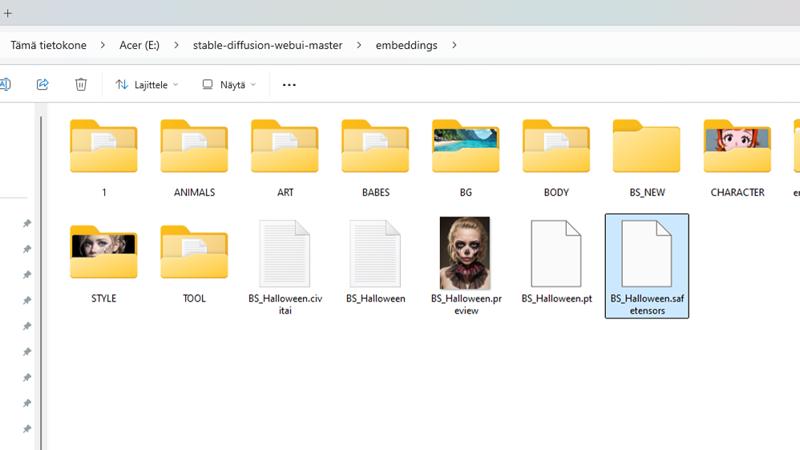Click the Delete trash can icon
Image resolution: width=800 pixels, height=450 pixels.
click(x=81, y=84)
